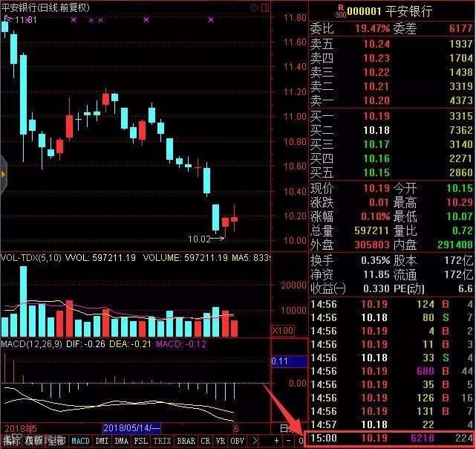Click the X100 volume scale box
The width and height of the screenshot is (476, 449).
tap(282, 331)
